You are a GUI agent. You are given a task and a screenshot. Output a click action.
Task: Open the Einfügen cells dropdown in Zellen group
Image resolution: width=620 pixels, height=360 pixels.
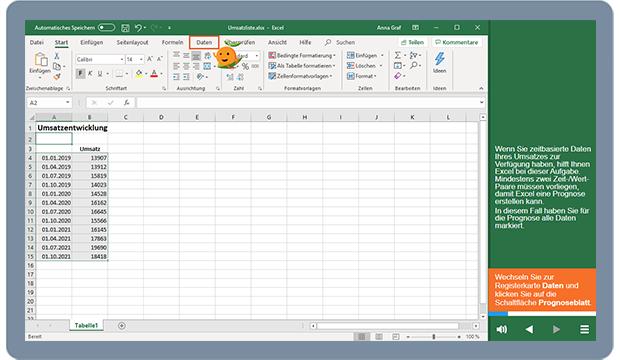365,55
